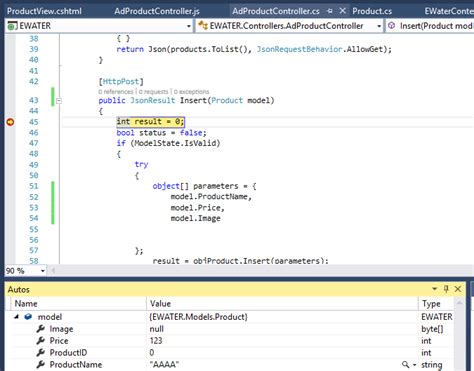The width and height of the screenshot is (474, 371).
Task: Click the Price property wrench icon
Action: (x=41, y=341)
